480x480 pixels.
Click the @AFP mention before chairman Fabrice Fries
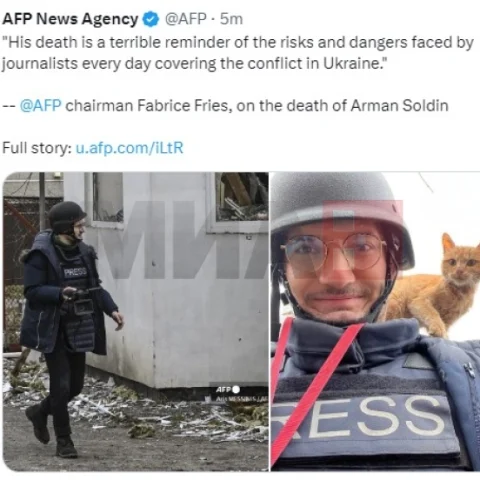click(x=41, y=106)
